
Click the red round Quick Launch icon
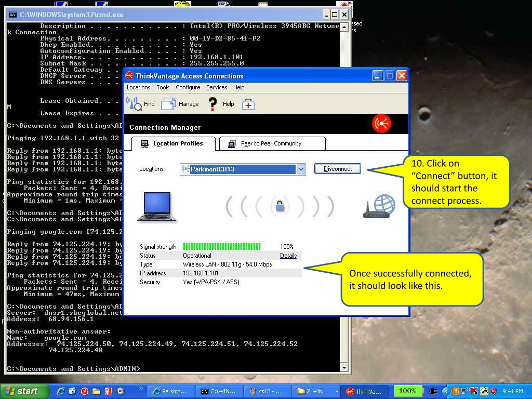(85, 391)
